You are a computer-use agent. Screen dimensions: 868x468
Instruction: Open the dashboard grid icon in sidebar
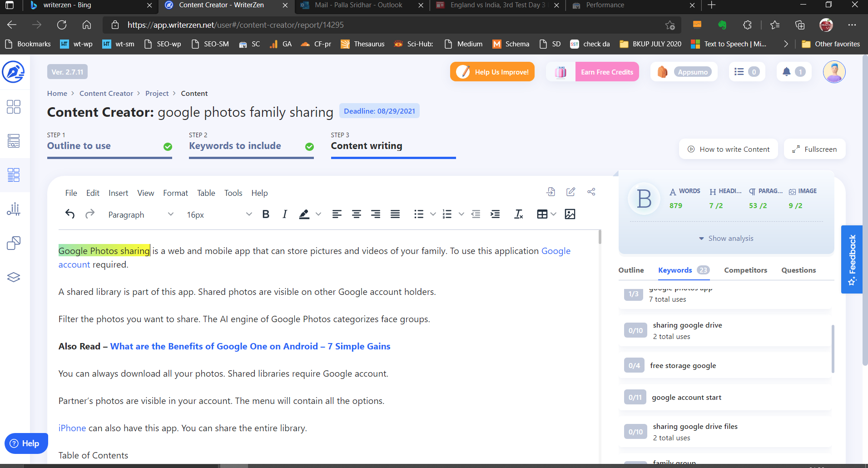tap(14, 107)
